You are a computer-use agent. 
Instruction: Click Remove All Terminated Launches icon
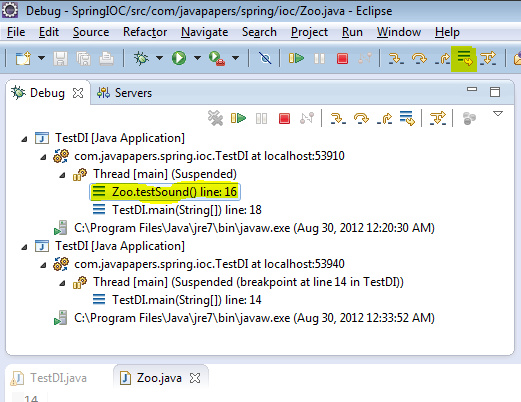[x=215, y=118]
